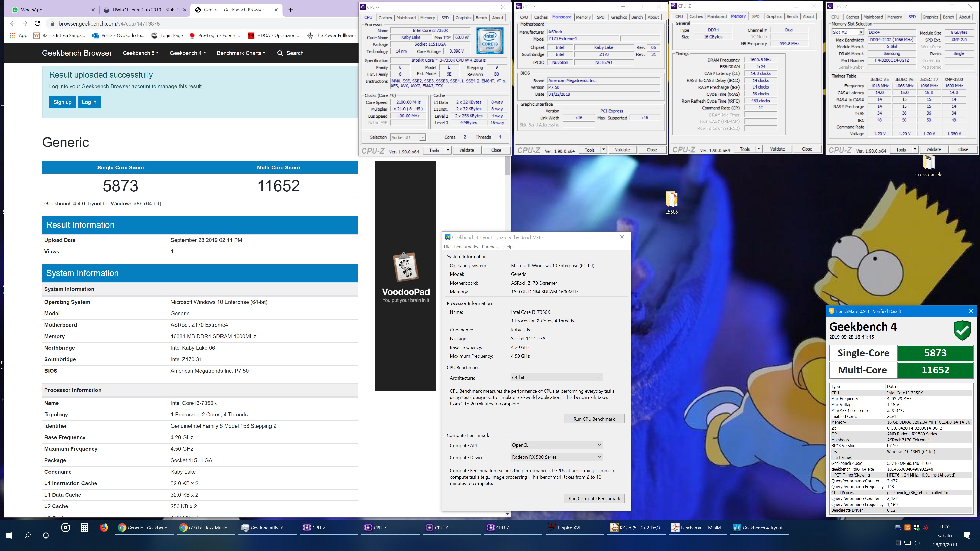Expand the Benchmark Charts menu
This screenshot has height=551, width=980.
tap(241, 53)
